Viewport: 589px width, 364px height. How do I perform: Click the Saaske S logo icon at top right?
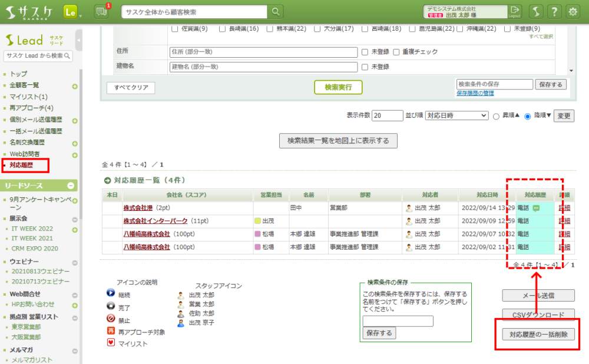tap(535, 12)
